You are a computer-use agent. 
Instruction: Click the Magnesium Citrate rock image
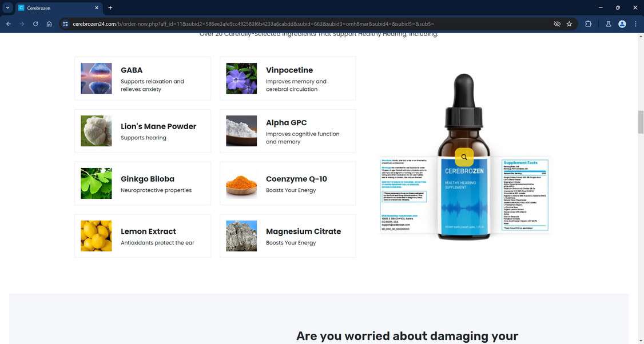pyautogui.click(x=241, y=236)
